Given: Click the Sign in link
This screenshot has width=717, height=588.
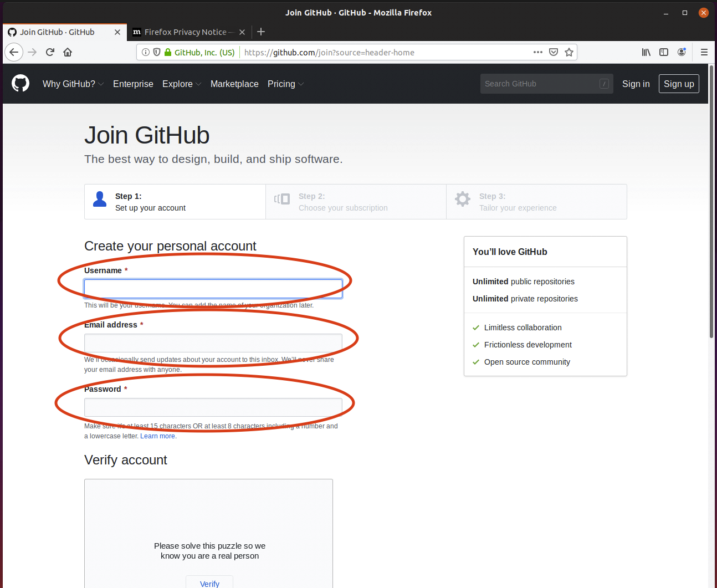Looking at the screenshot, I should tap(636, 84).
